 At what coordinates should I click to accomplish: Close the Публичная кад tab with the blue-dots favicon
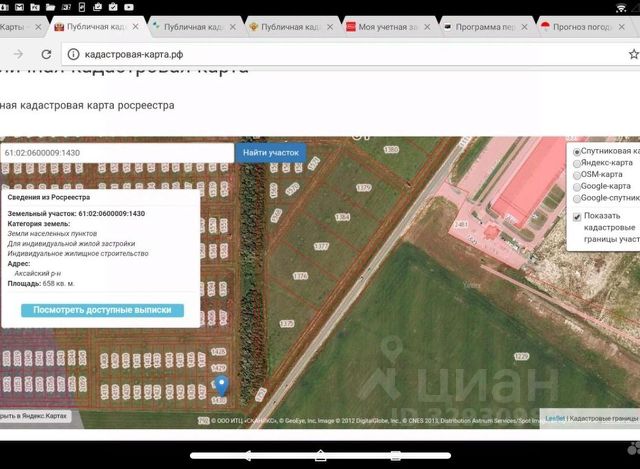tap(233, 27)
